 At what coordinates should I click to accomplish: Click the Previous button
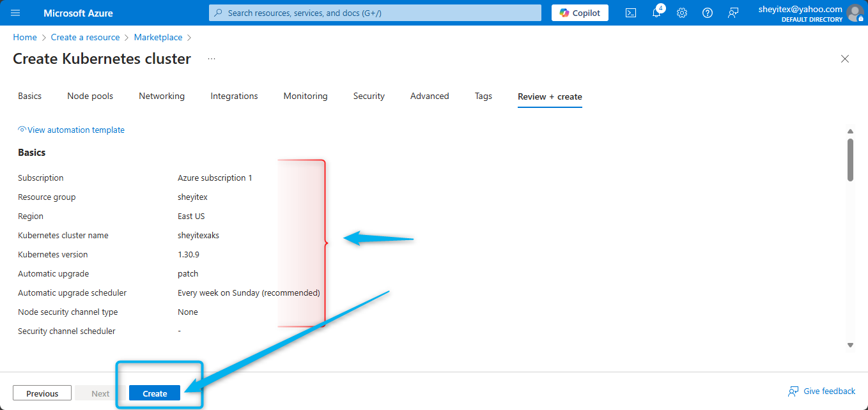(42, 393)
